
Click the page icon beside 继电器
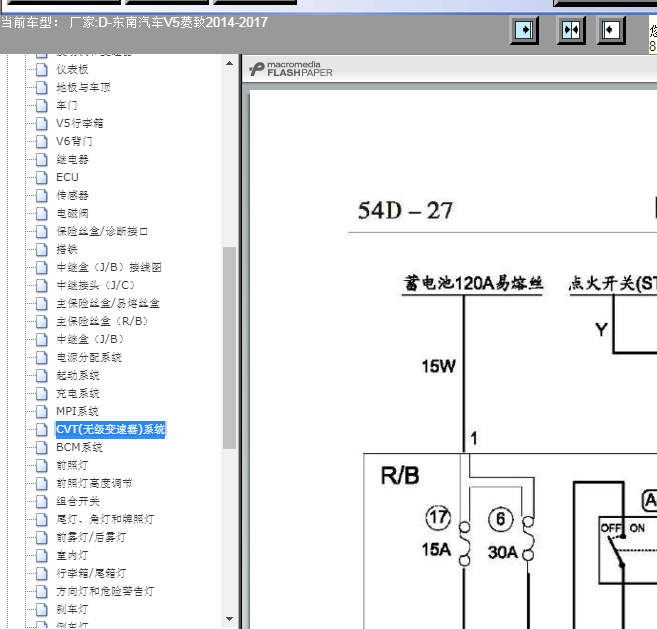(41, 159)
